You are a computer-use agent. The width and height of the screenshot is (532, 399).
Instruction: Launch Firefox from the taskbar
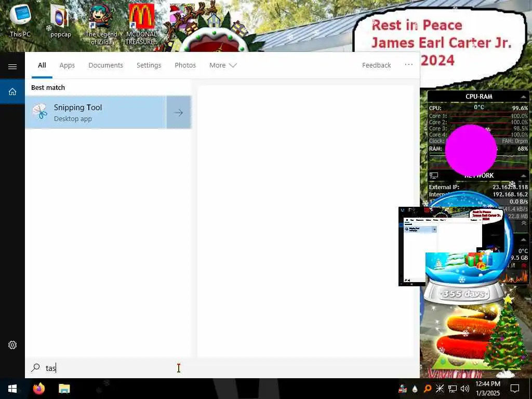coord(38,389)
